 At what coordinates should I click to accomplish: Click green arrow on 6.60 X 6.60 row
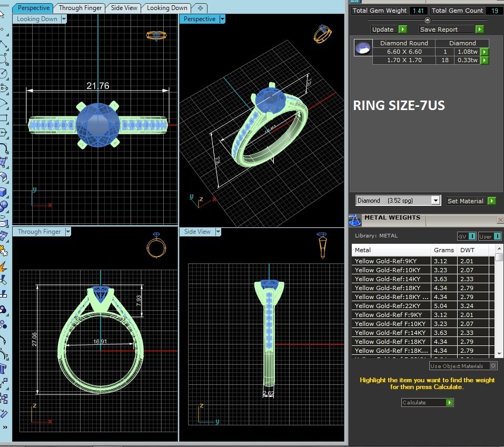point(484,52)
